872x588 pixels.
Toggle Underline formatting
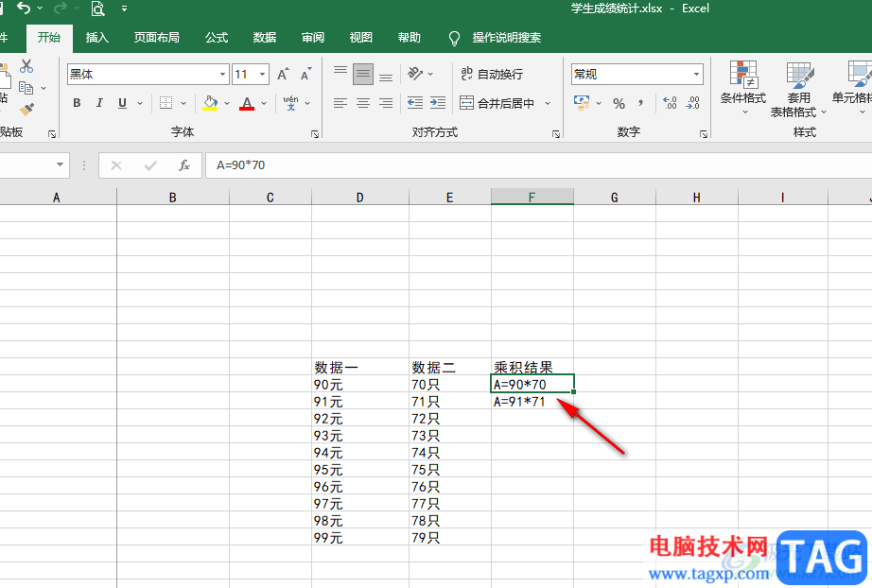pyautogui.click(x=122, y=103)
